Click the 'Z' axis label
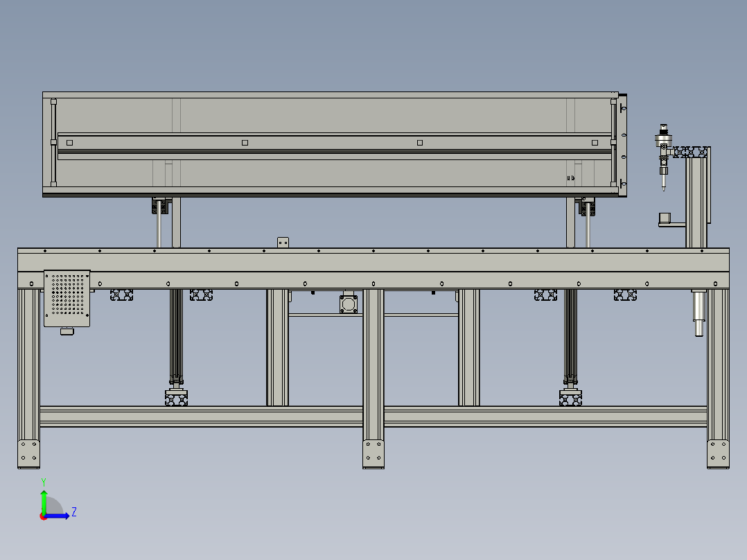Viewport: 747px width, 560px height. point(74,512)
